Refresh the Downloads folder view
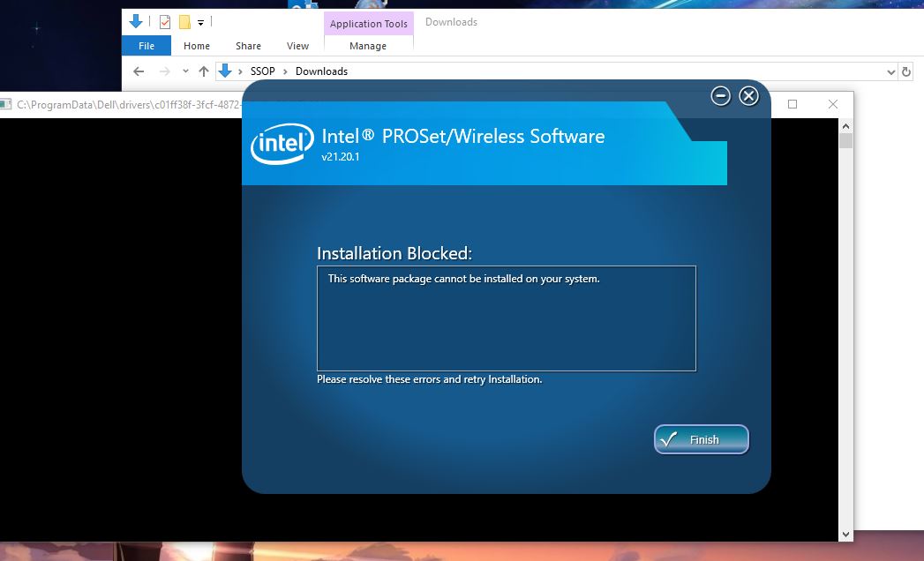The image size is (924, 561). [905, 72]
